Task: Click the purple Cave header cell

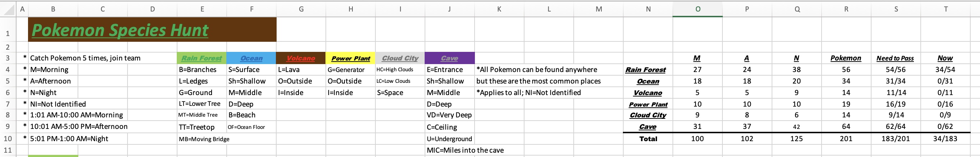Action: (x=449, y=58)
